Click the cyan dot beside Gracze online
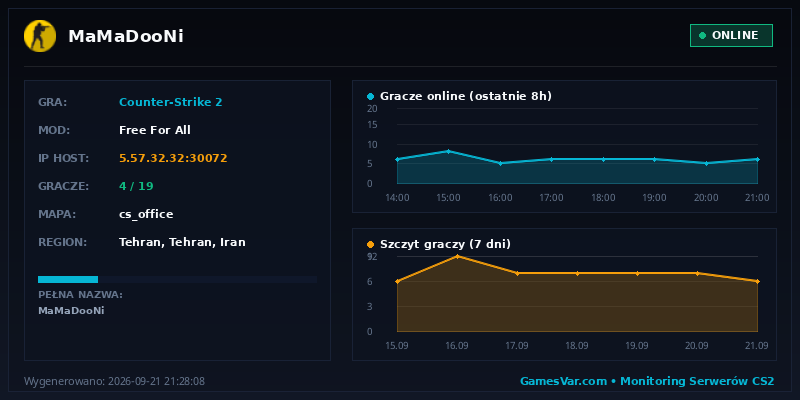The image size is (800, 400). click(370, 96)
